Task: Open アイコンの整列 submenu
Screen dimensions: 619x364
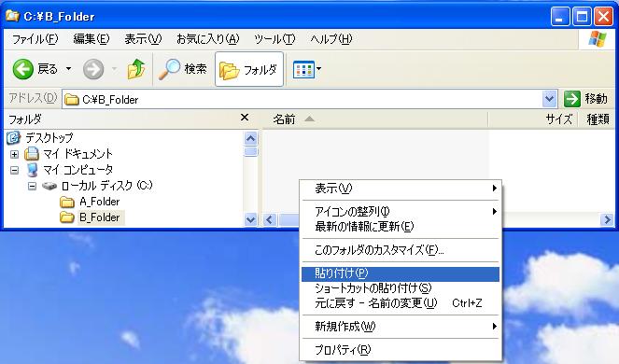Action: coord(401,212)
